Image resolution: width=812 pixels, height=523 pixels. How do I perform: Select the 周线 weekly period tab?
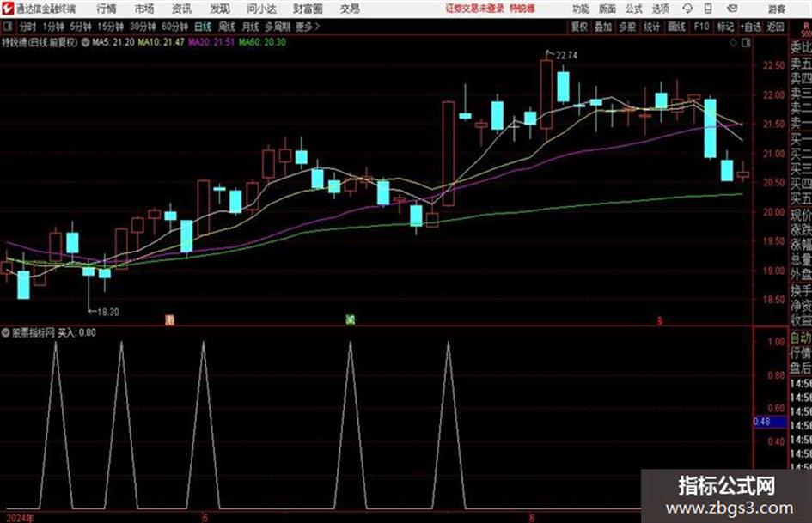pos(227,27)
